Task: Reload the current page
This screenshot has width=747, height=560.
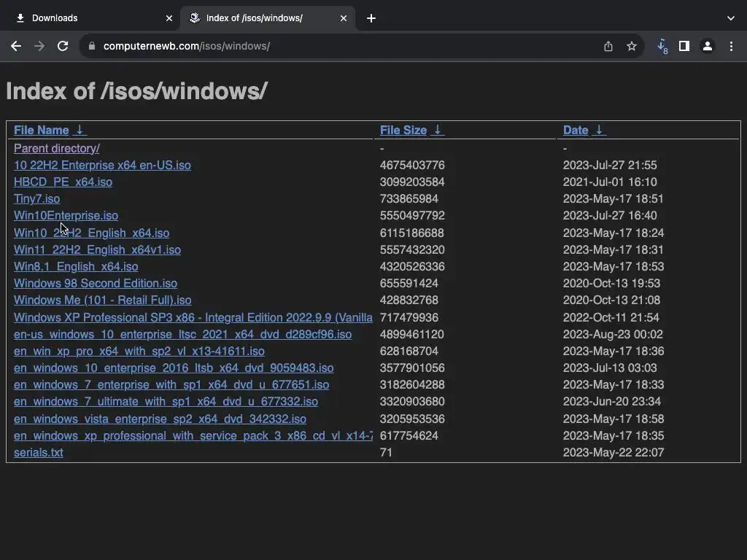Action: point(63,46)
